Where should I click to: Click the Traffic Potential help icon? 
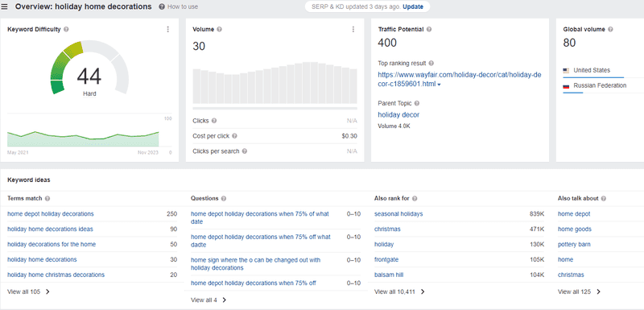pyautogui.click(x=429, y=30)
